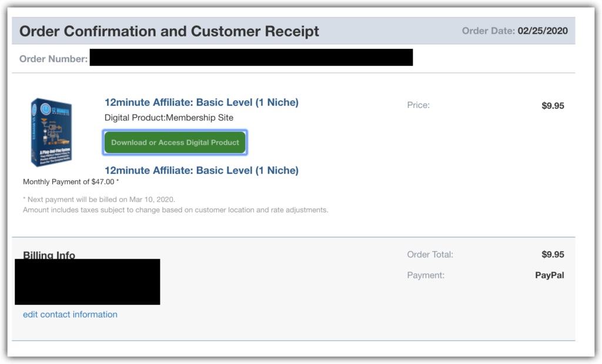Click the Monthly Payment of $47.00 text

point(71,182)
